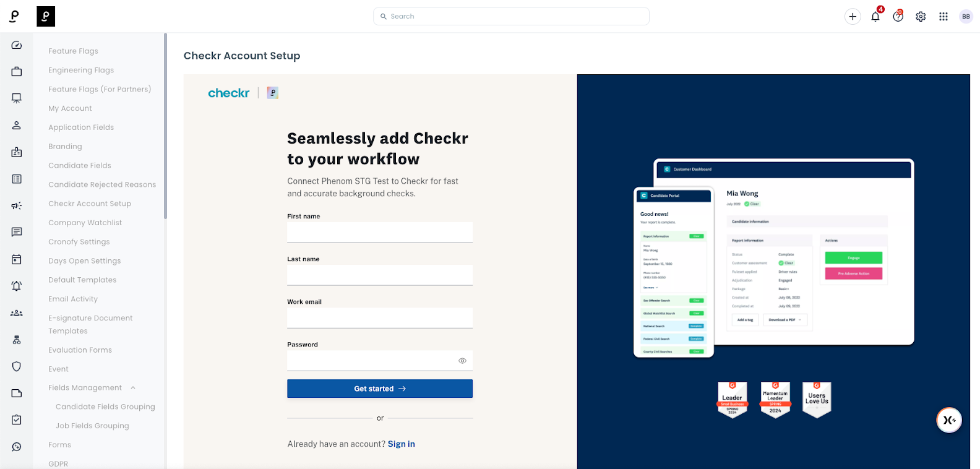
Task: Click the black Phenom logo tile
Action: tap(46, 17)
